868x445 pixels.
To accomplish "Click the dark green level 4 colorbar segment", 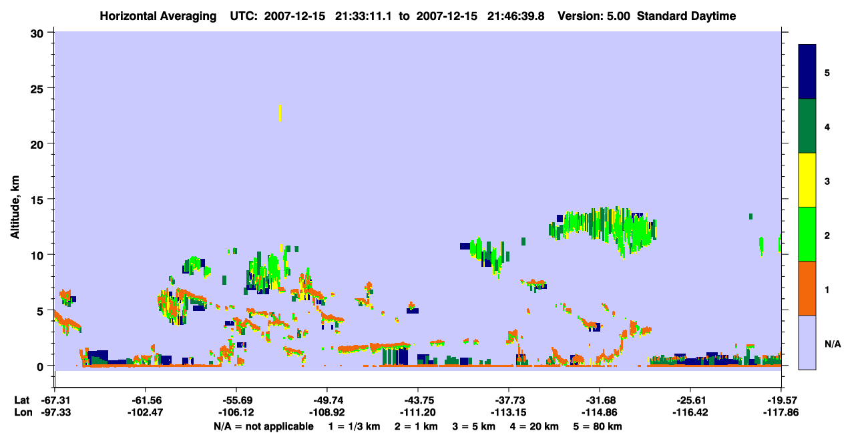I will 807,126.
